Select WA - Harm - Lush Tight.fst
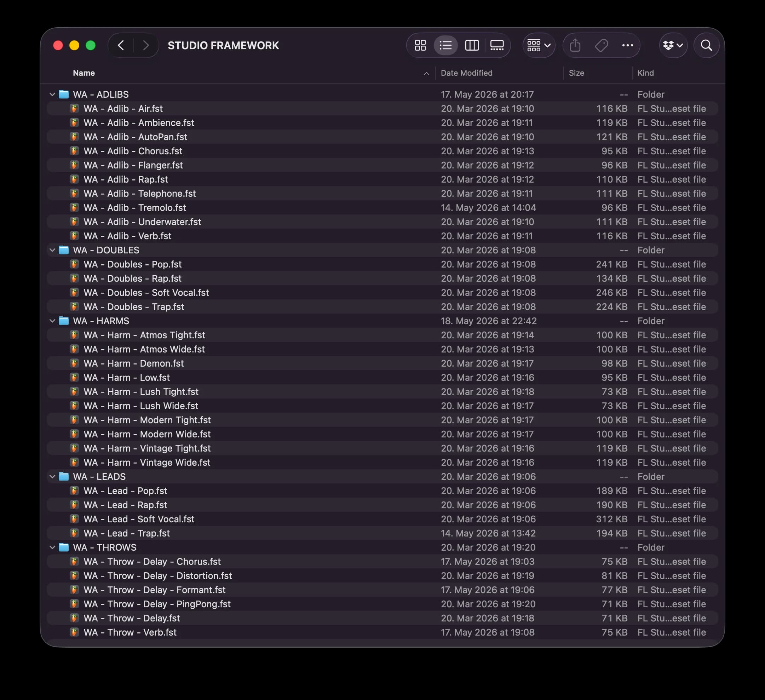Screen dimensions: 765x700 click(x=382, y=391)
